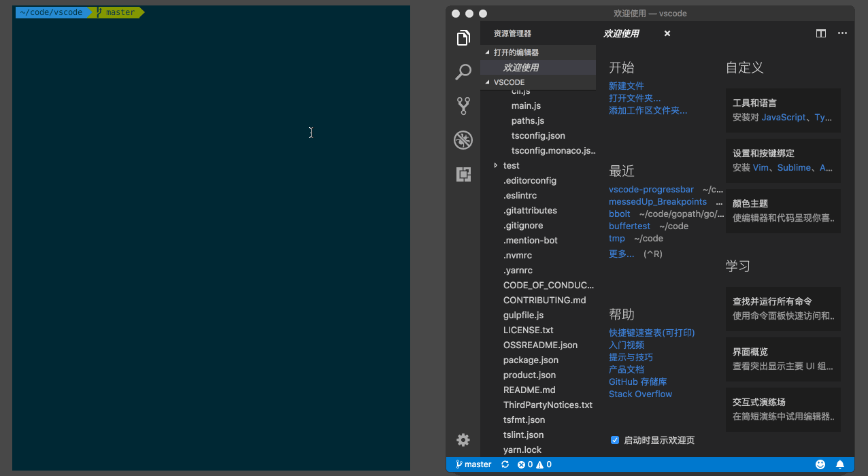
Task: Click the synchronize changes icon
Action: pyautogui.click(x=505, y=464)
